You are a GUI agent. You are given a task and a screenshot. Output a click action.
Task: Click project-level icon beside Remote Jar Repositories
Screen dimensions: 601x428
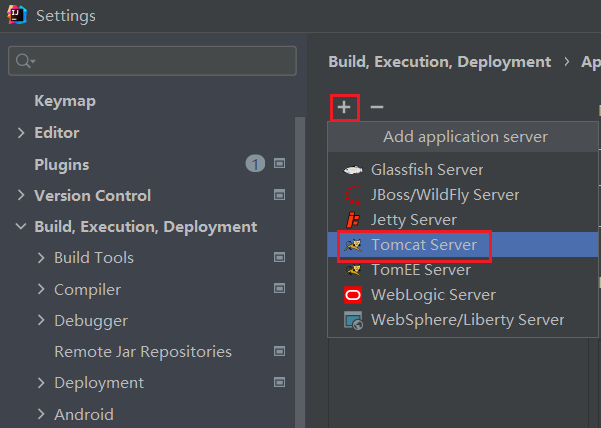click(279, 351)
